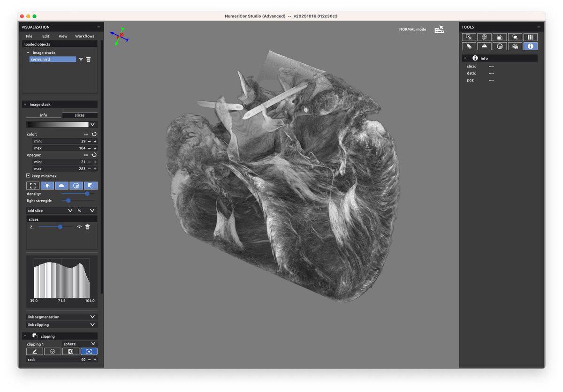Click the opaque link equals icon
563x392 pixels.
[x=86, y=155]
